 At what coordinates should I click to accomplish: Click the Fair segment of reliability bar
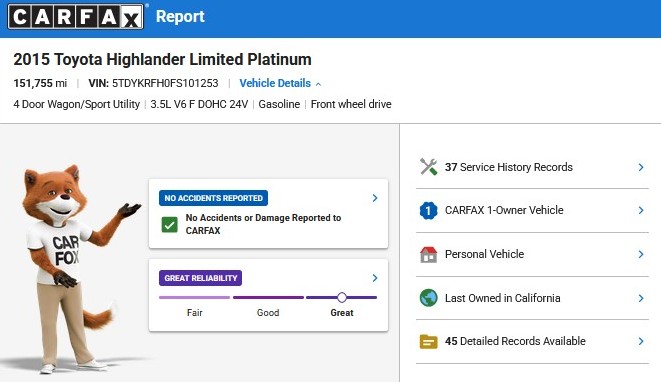point(194,297)
